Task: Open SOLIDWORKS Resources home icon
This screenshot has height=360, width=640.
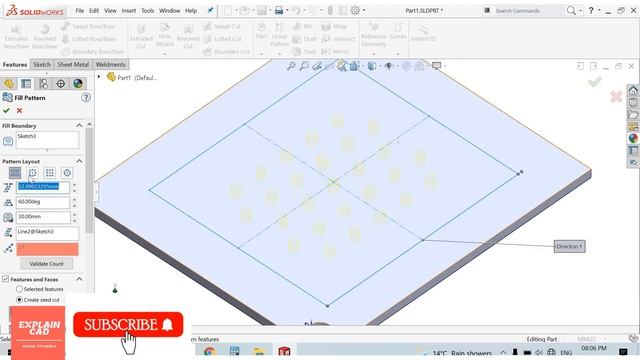Action: point(633,91)
